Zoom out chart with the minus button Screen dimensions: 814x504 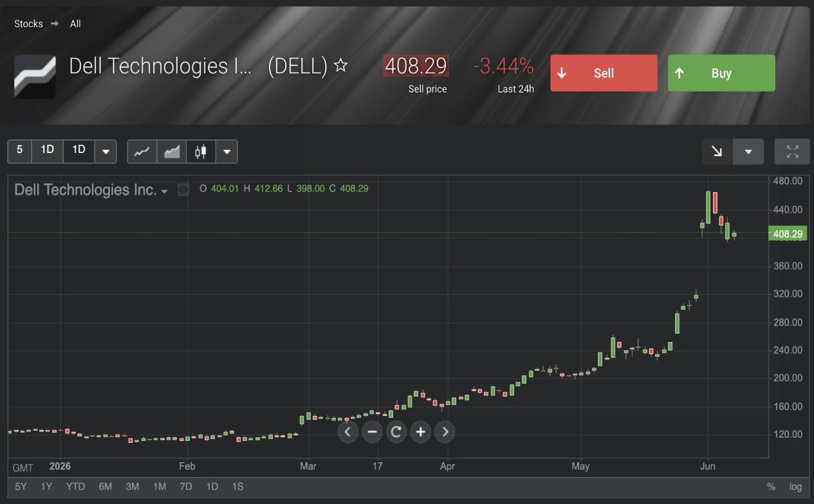[372, 432]
